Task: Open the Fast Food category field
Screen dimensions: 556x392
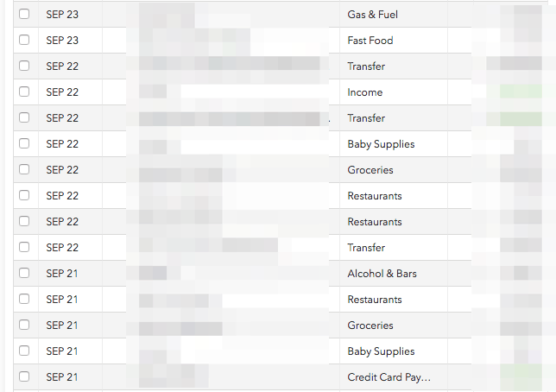Action: click(370, 41)
